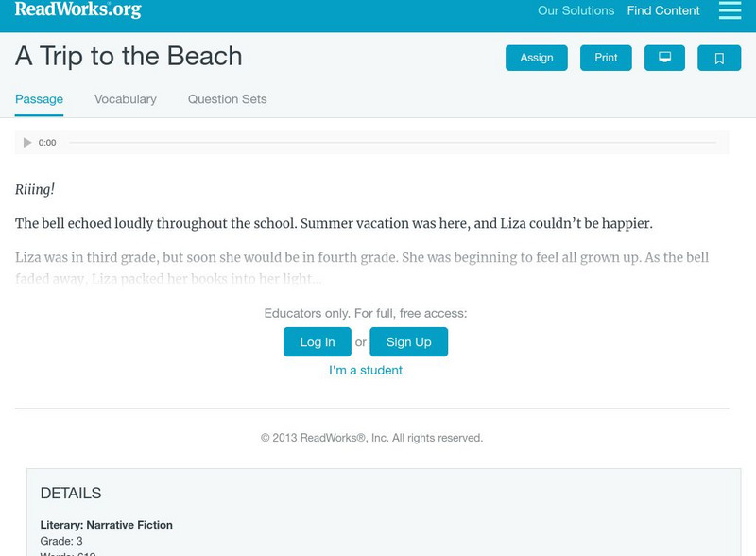Click the 0:00 audio time label
The width and height of the screenshot is (756, 556).
pyautogui.click(x=47, y=143)
